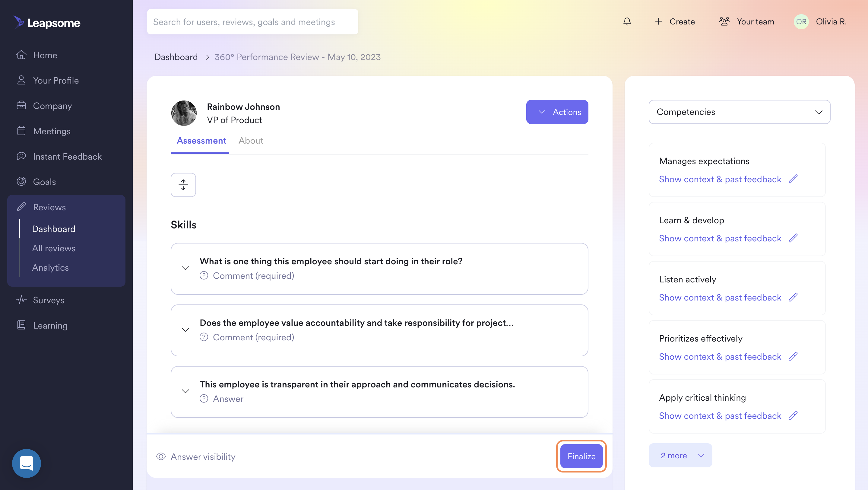Screen dimensions: 868x490
Task: Click Rainbow Johnson's profile photo
Action: tap(184, 113)
